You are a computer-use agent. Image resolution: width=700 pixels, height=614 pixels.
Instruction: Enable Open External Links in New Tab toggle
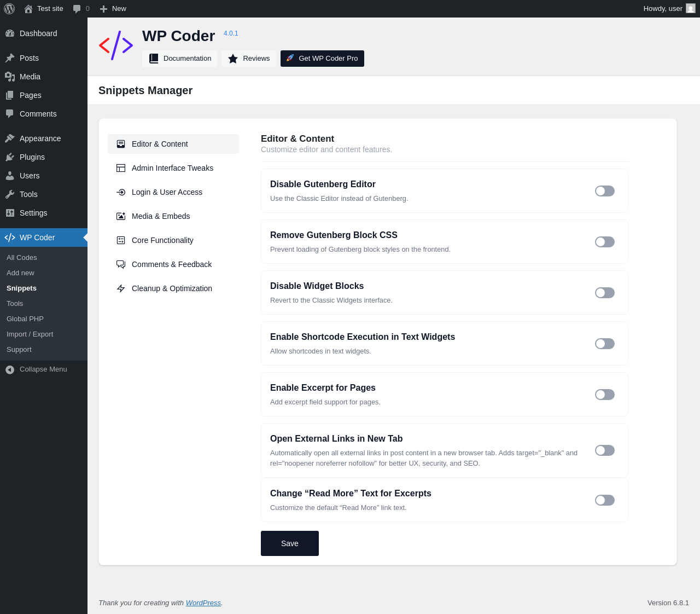pos(605,450)
